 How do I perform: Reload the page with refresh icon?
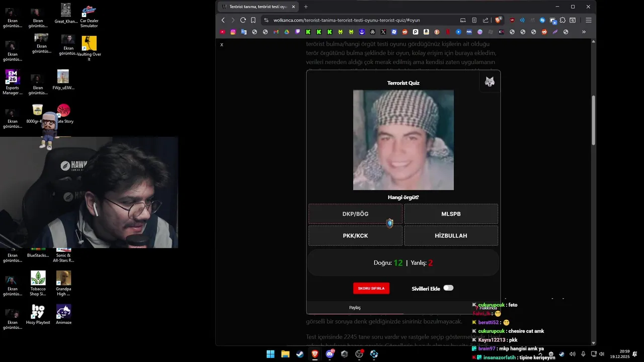243,20
